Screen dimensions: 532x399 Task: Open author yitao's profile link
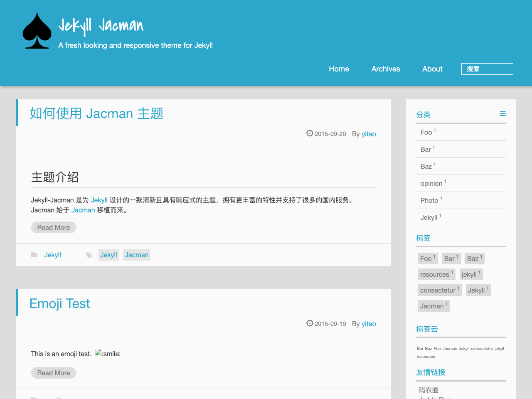(368, 134)
